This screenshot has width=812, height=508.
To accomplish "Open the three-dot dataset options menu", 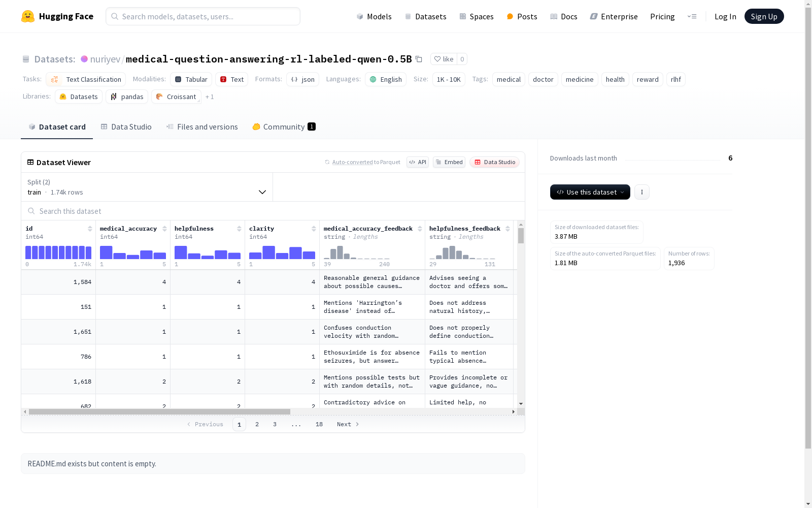I will point(642,192).
